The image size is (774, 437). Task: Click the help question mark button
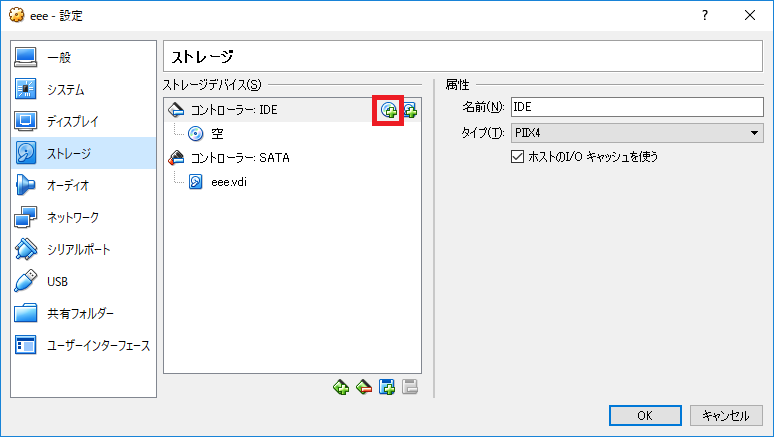coord(705,15)
